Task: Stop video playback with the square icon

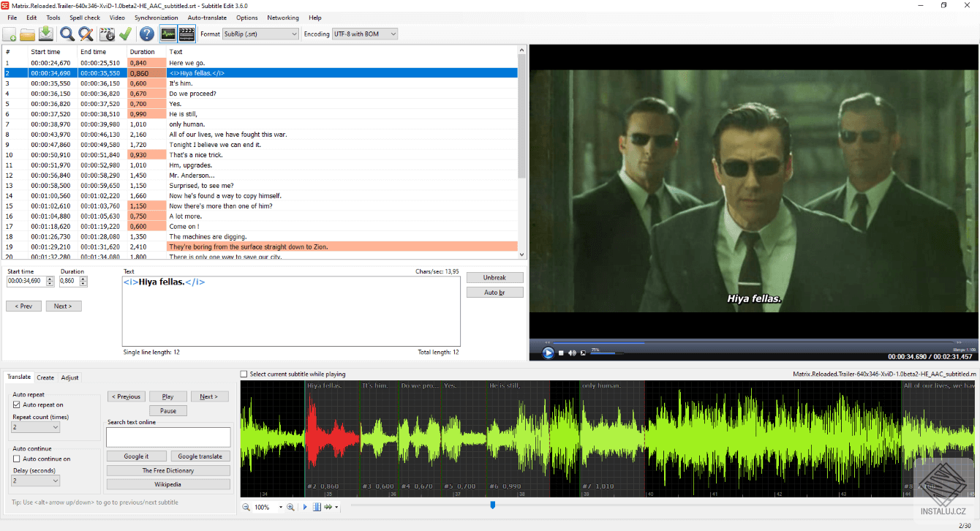Action: (x=561, y=353)
